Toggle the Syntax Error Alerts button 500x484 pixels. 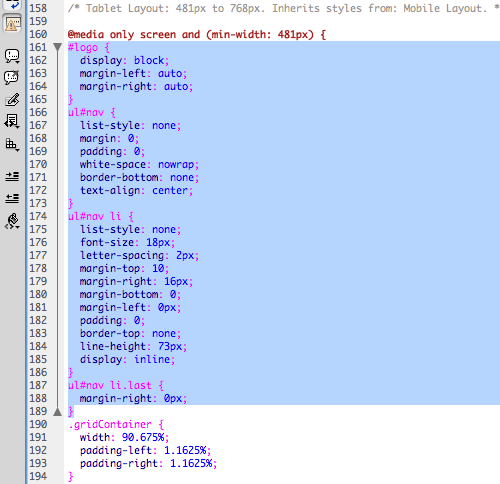point(12,24)
